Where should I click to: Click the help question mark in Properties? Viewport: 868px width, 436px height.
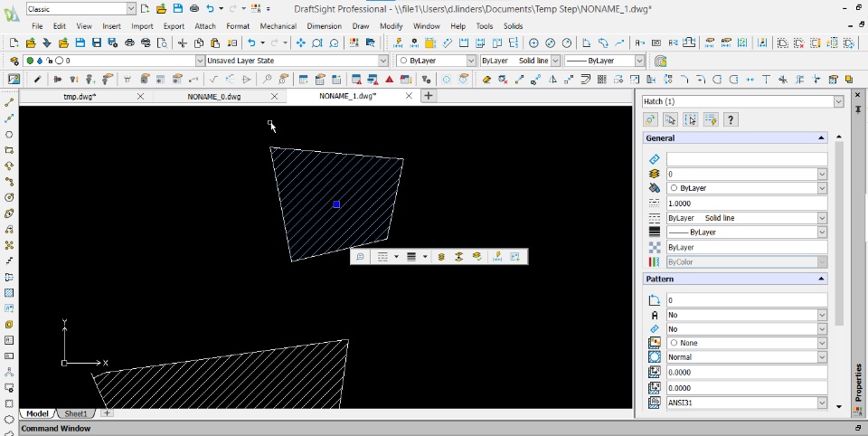pos(731,119)
